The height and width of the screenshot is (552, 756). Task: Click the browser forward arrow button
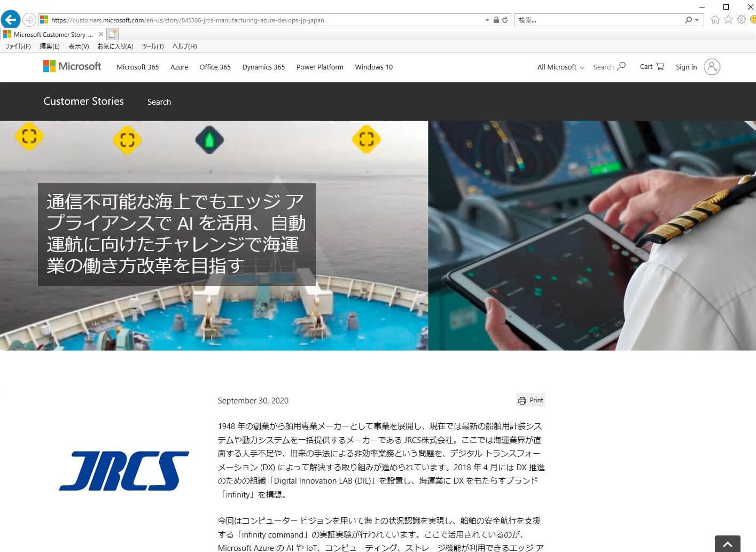(x=29, y=20)
